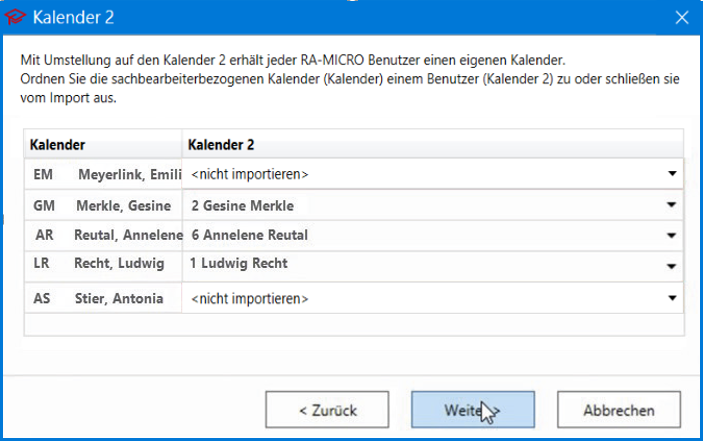Select the '6 Annelene Reutal' combo box
The image size is (703, 441).
(x=432, y=236)
